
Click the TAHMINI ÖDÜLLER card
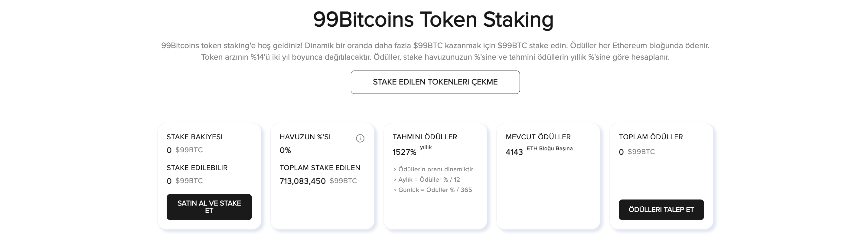click(435, 176)
